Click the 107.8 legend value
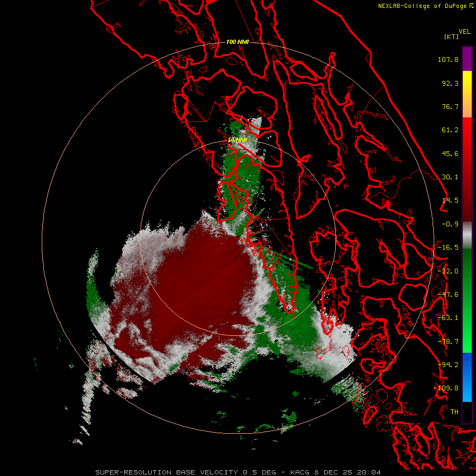 (x=448, y=59)
